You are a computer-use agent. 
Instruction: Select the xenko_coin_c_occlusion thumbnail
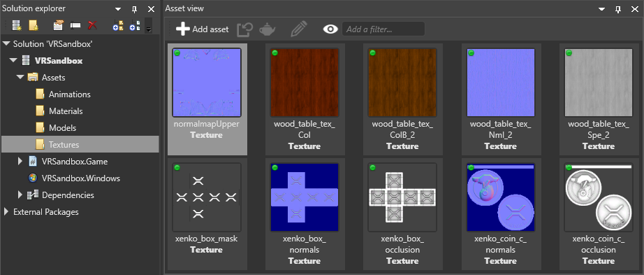(x=599, y=197)
